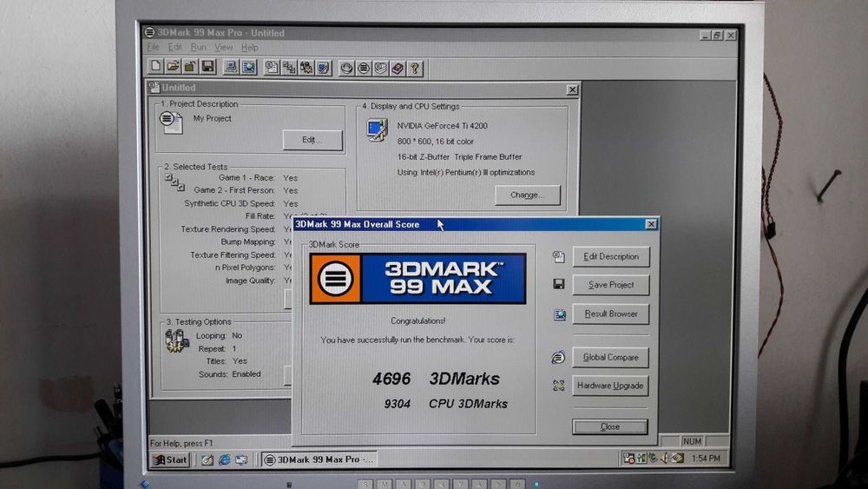Click Change... in Display and CPU Settings
868x489 pixels.
[528, 195]
